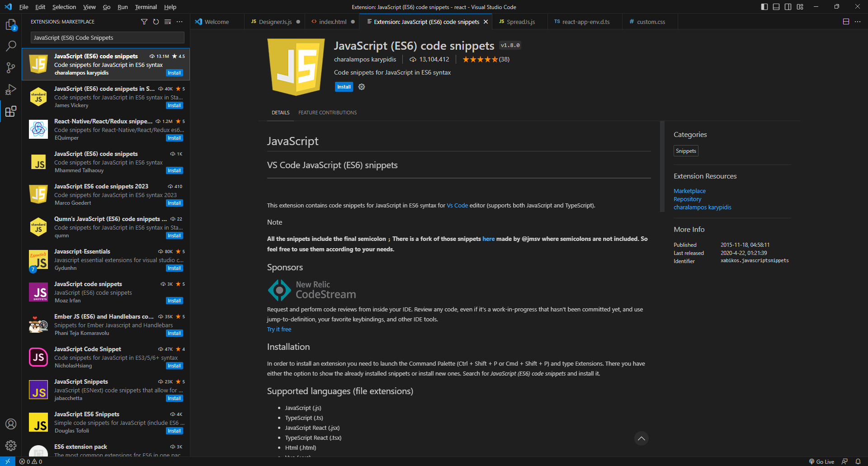868x466 pixels.
Task: Toggle the Primary Side Bar visibility
Action: coord(764,7)
